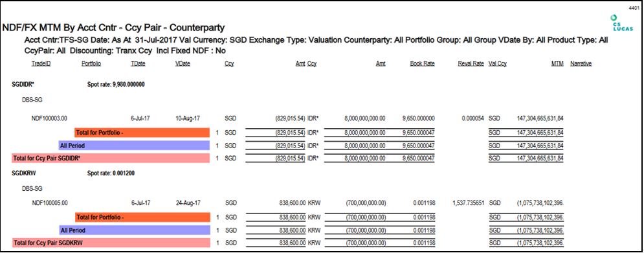Viewport: 644px width, 253px height.
Task: Click orange Total for Portfolio bar under SGDIDR*
Action: [x=142, y=133]
